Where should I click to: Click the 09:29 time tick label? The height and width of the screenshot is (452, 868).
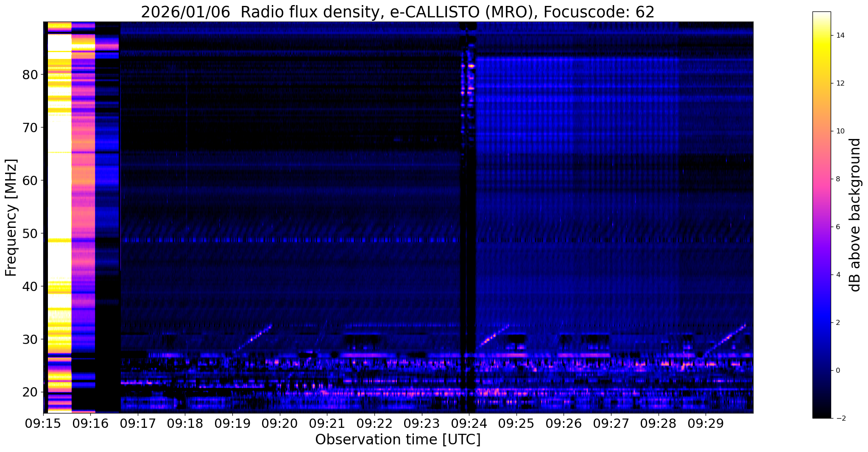[706, 423]
